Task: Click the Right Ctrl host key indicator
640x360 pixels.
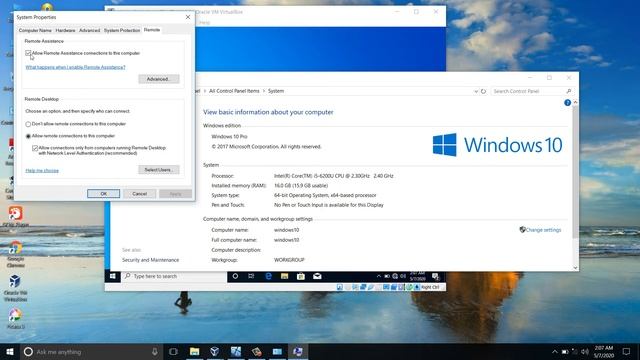Action: point(430,287)
